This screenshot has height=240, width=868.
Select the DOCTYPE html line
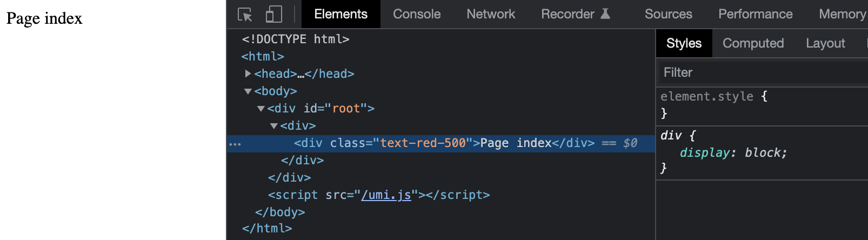click(x=296, y=39)
